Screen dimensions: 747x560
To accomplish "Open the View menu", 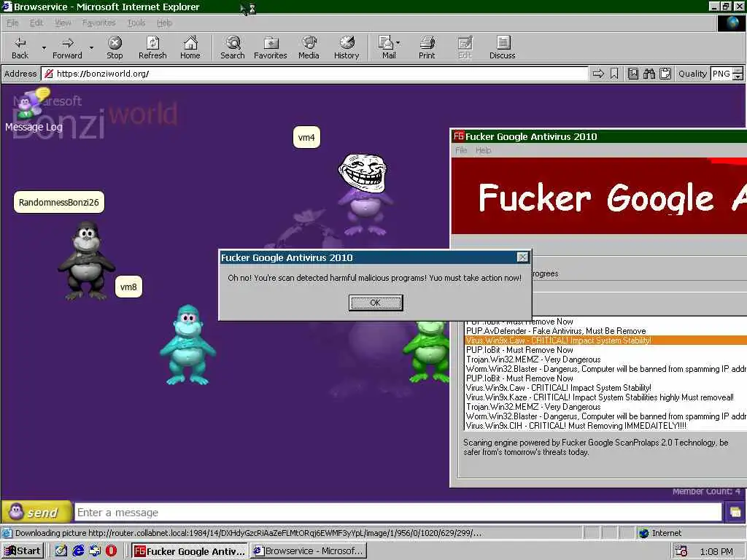I will (63, 23).
